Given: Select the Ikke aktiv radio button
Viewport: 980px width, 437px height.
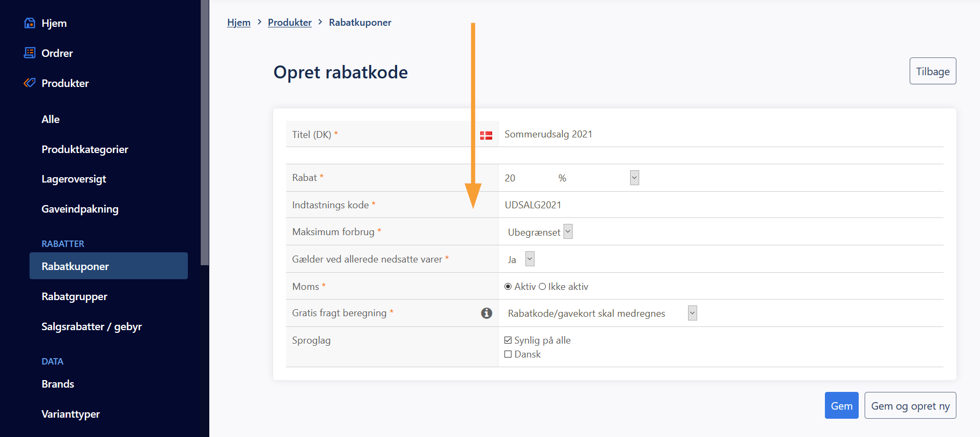Looking at the screenshot, I should click(542, 287).
